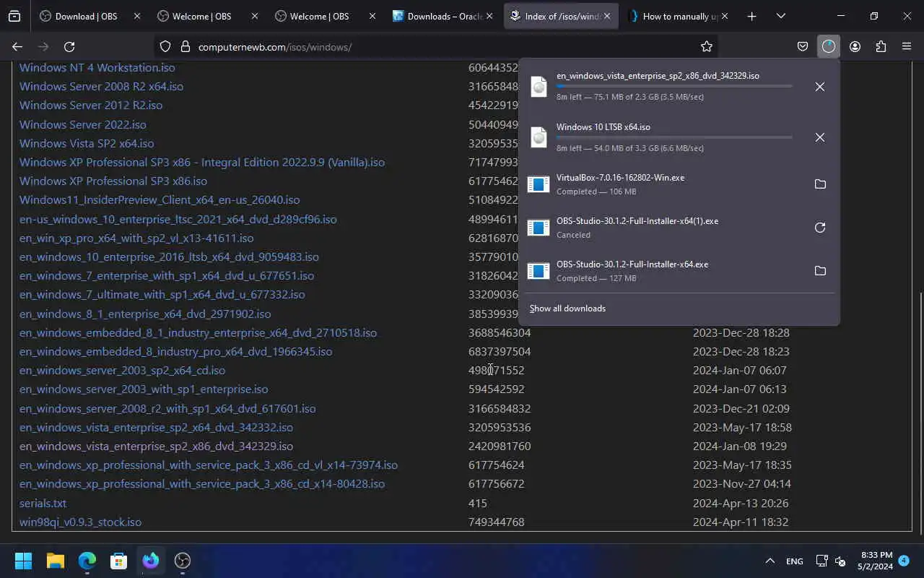Click the padlock site info icon
Screen dimensions: 924x578
pos(185,46)
